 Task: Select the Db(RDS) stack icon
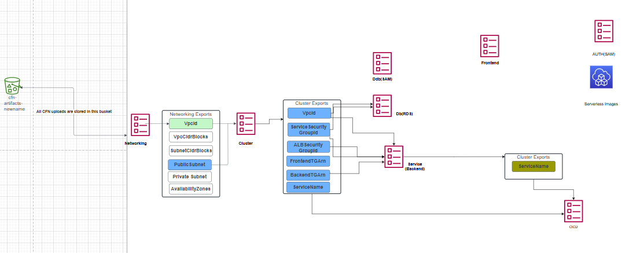[382, 106]
